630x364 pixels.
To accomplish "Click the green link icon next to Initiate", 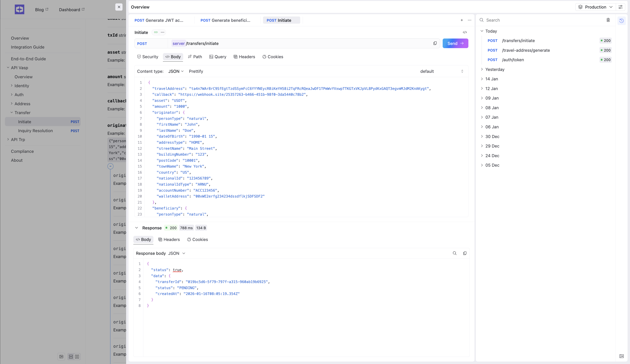I will 156,32.
